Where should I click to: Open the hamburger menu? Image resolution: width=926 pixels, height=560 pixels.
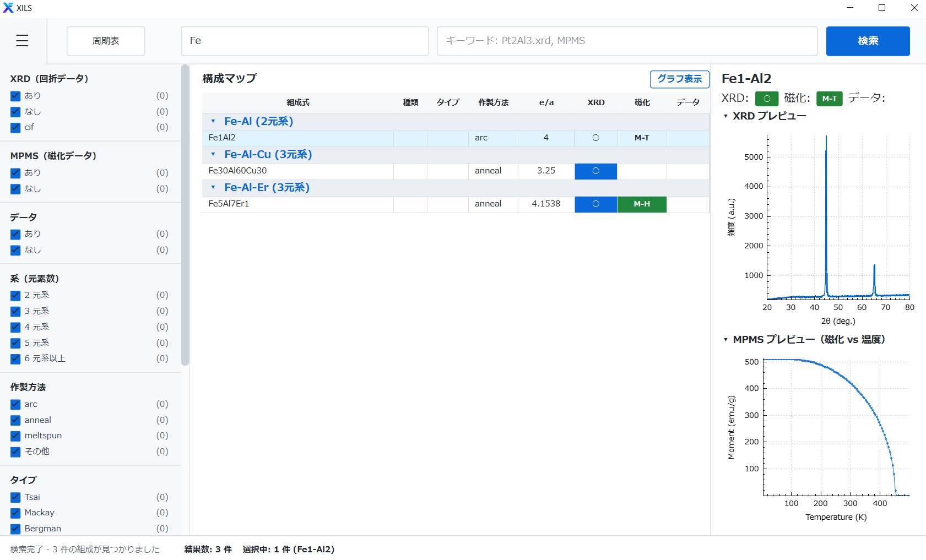pos(22,41)
